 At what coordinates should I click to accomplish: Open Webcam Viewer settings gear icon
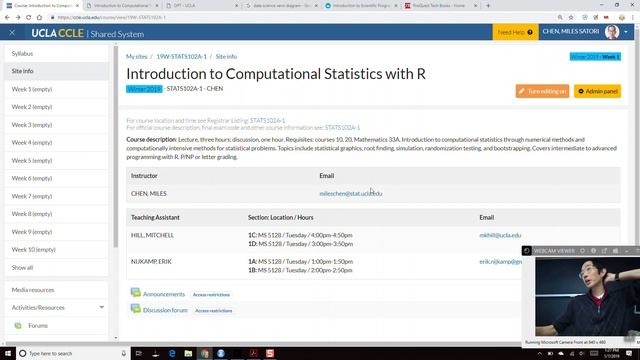tap(582, 251)
